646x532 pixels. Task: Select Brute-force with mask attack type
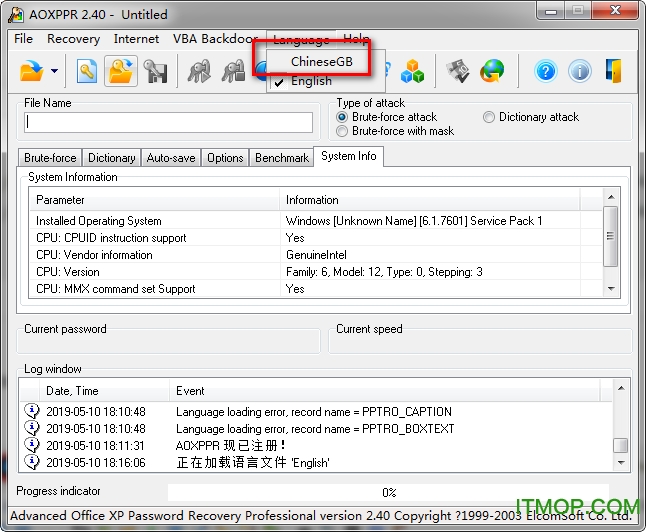click(343, 131)
